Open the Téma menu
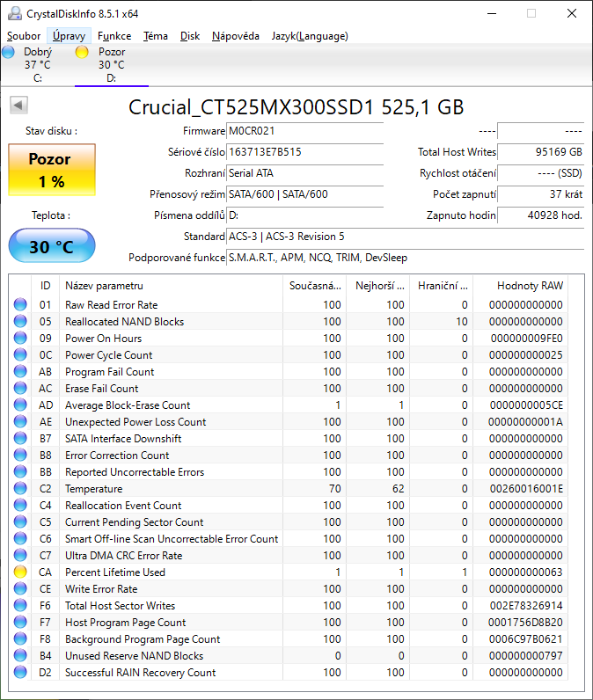593x700 pixels. pyautogui.click(x=156, y=36)
